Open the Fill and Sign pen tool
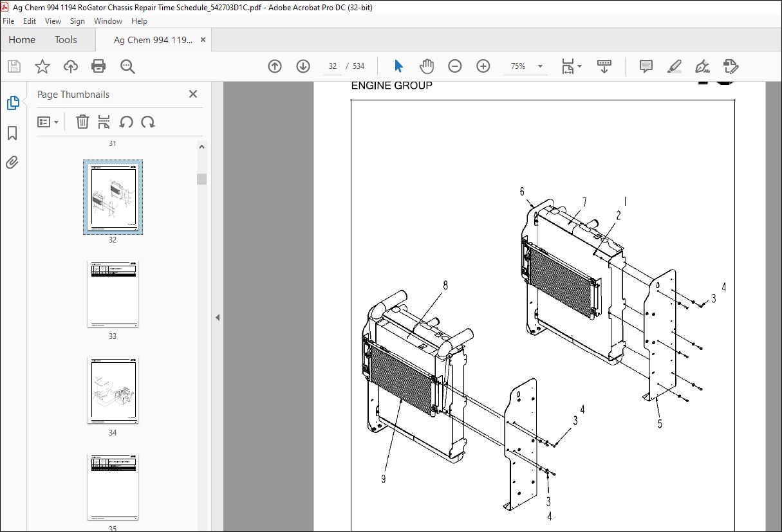This screenshot has height=532, width=782. (702, 66)
